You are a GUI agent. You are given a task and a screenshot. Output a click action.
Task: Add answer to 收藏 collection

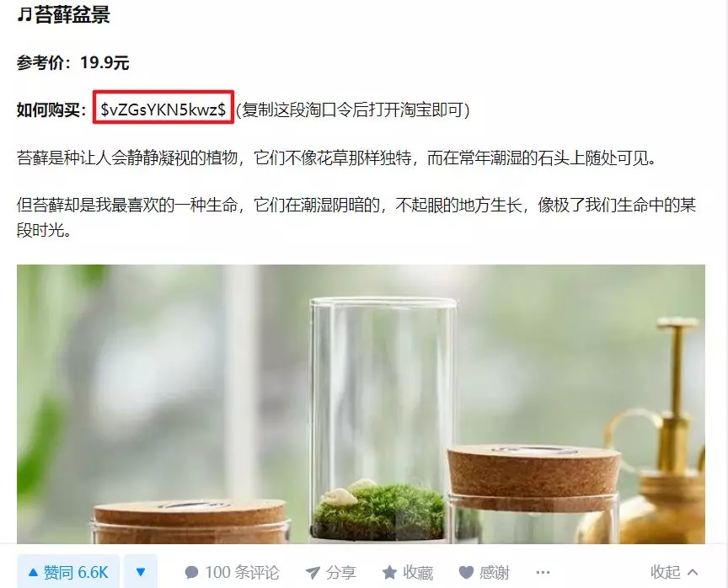point(408,572)
